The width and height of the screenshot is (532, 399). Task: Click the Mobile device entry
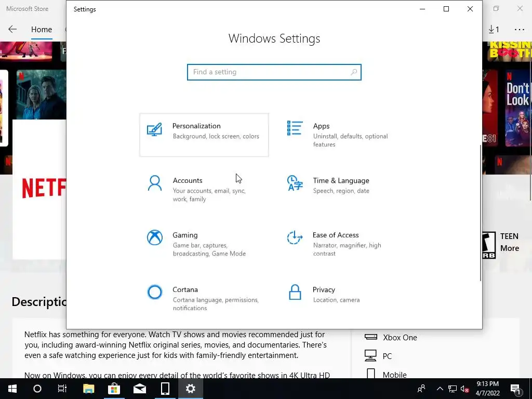click(x=387, y=375)
